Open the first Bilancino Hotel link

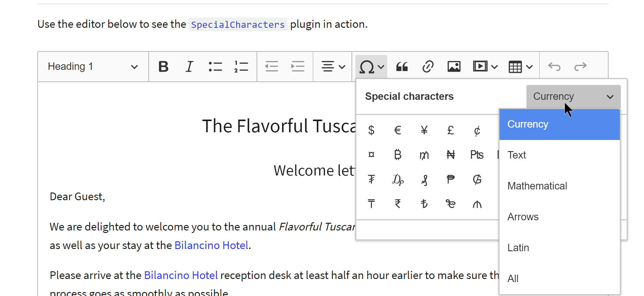(212, 245)
